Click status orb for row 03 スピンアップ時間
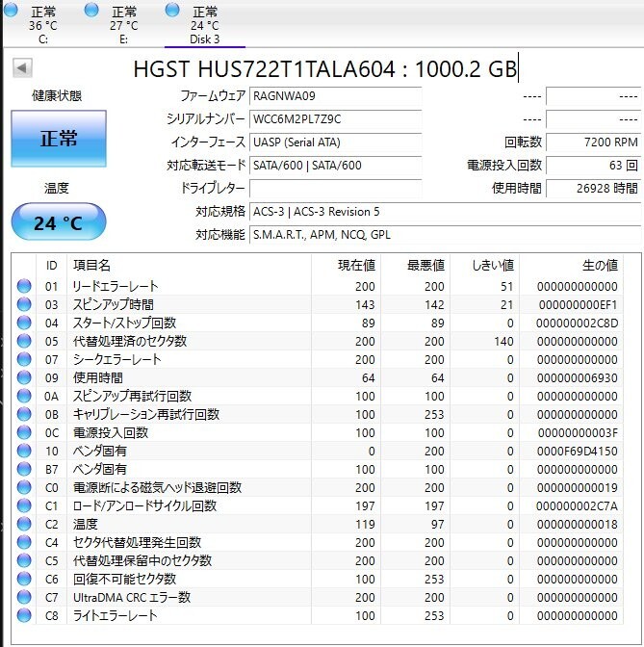The image size is (644, 647). (24, 304)
